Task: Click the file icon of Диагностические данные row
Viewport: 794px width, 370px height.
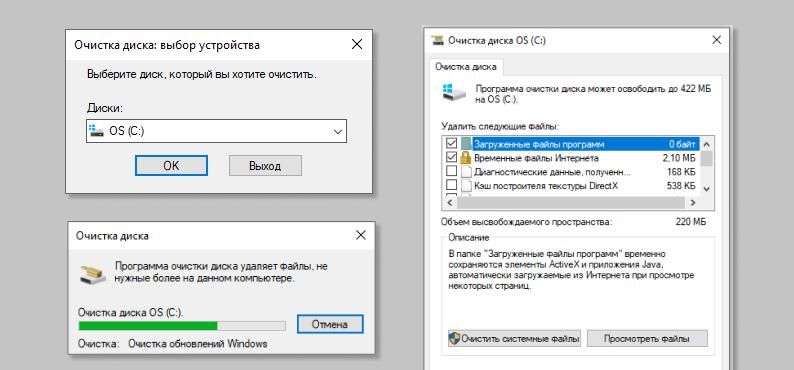Action: click(466, 172)
